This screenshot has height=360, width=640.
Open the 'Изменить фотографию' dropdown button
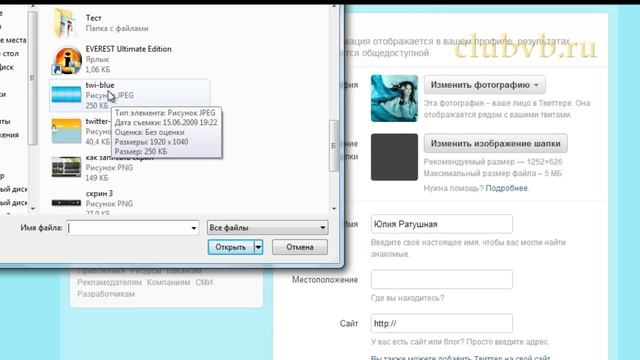click(x=484, y=85)
